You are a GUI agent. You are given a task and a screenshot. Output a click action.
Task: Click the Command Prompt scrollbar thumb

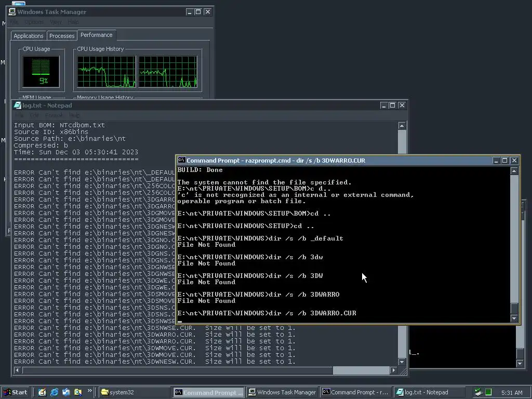click(x=514, y=309)
